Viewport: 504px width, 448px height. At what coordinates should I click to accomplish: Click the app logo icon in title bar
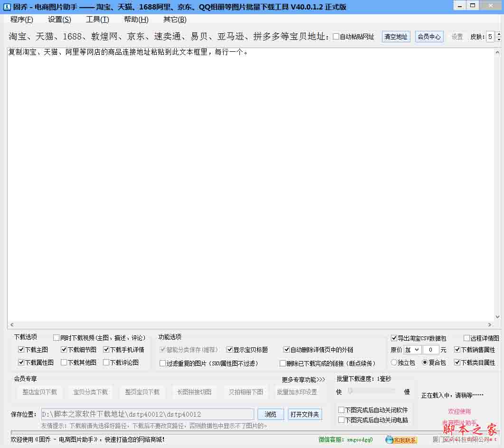(x=7, y=7)
